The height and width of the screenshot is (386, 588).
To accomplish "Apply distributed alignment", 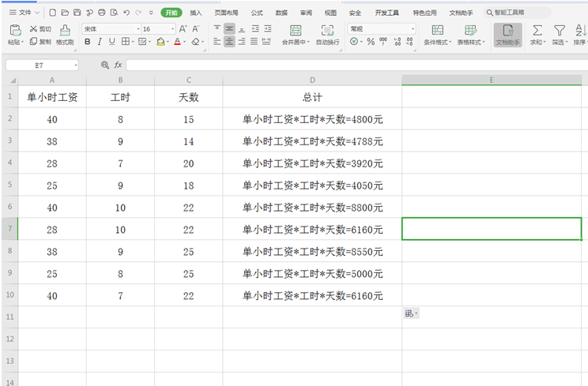I will 266,42.
